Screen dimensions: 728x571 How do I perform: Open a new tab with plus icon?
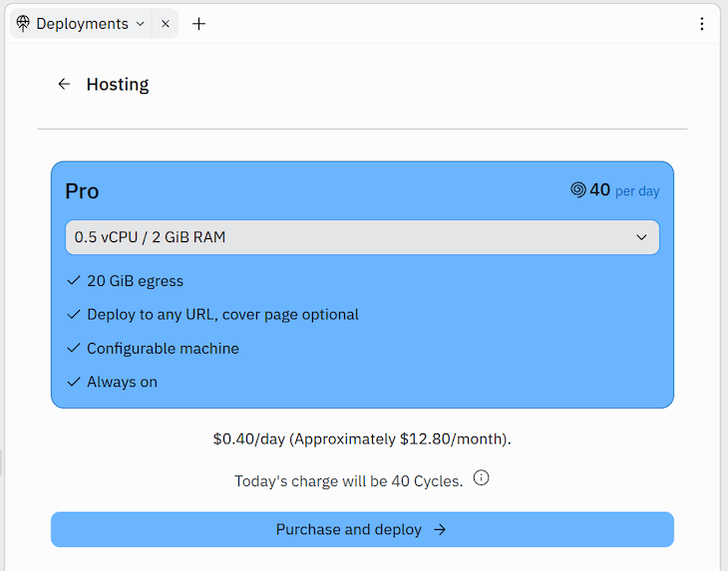click(198, 24)
